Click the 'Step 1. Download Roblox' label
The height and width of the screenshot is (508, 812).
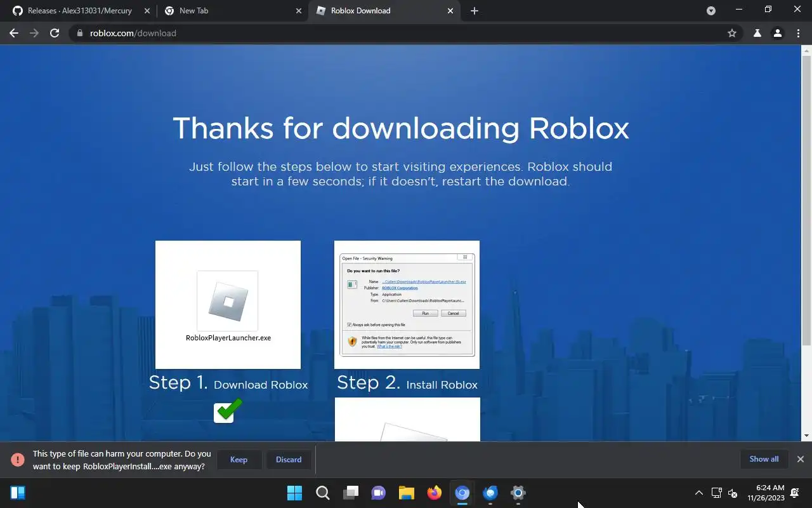[228, 382]
